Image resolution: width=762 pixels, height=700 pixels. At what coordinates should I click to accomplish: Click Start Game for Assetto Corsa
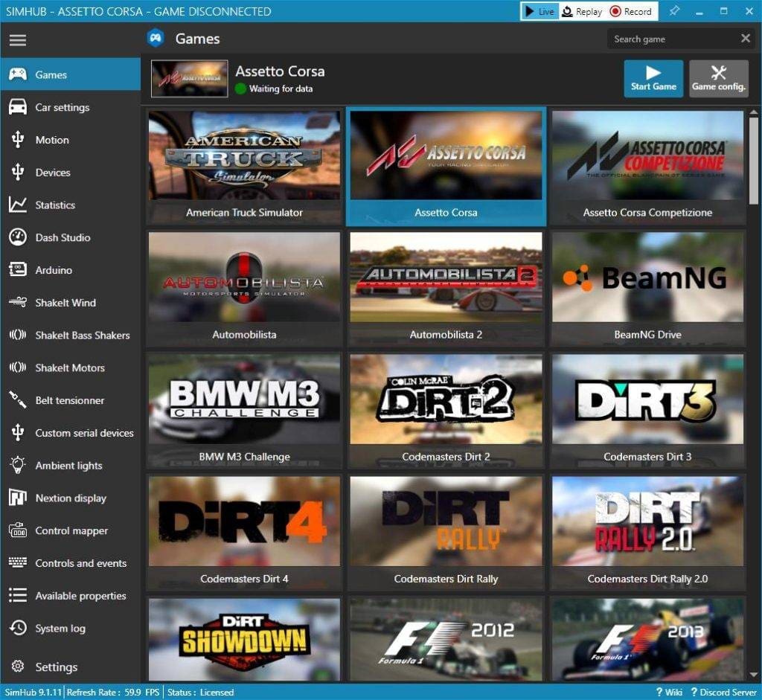point(653,78)
